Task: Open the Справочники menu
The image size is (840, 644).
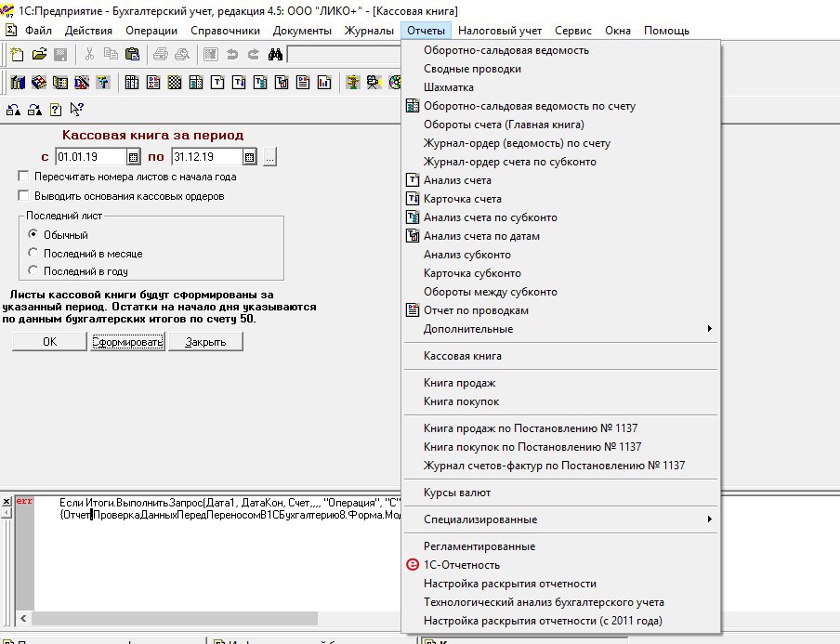Action: coord(225,31)
